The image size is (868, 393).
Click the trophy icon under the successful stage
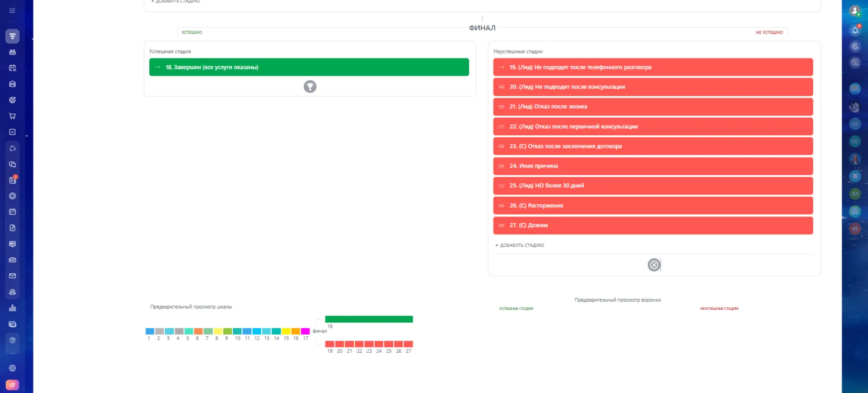310,87
